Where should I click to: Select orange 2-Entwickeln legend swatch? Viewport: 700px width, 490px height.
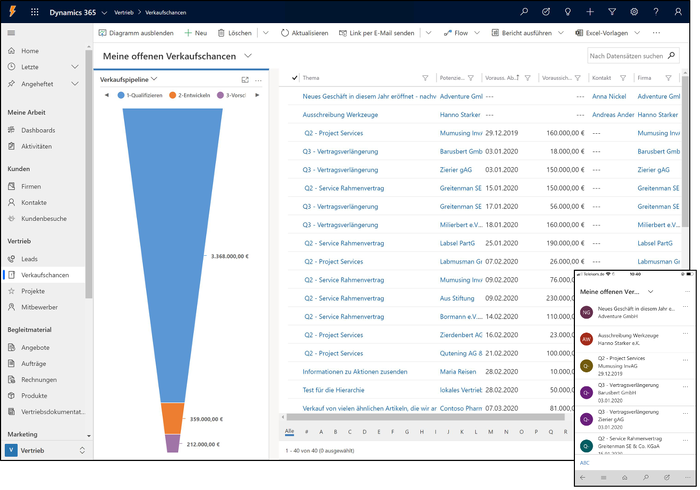pyautogui.click(x=172, y=95)
